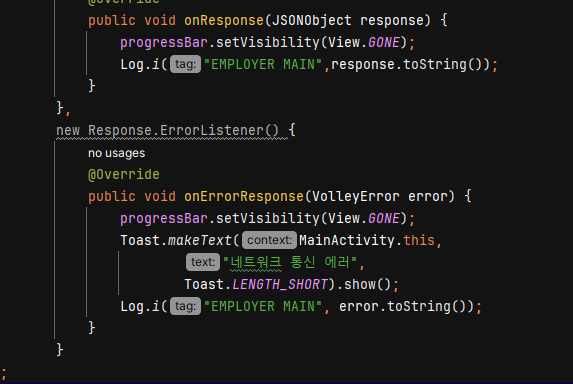Click @Override annotation above onErrorResponse

point(124,174)
